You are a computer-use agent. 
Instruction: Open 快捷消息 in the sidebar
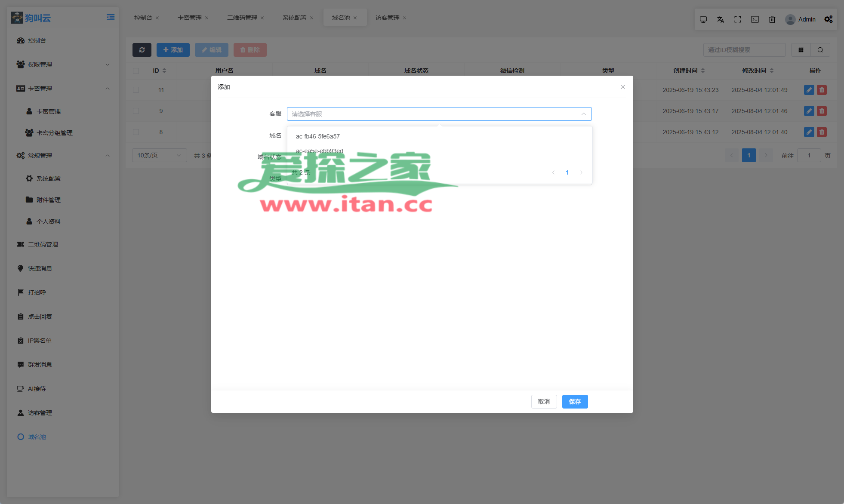[x=63, y=268]
